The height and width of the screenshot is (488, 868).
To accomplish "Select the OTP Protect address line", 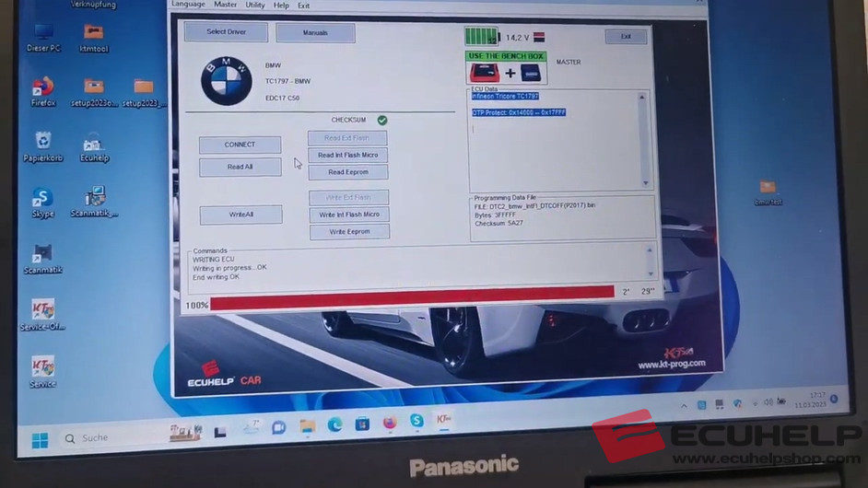I will (x=519, y=113).
